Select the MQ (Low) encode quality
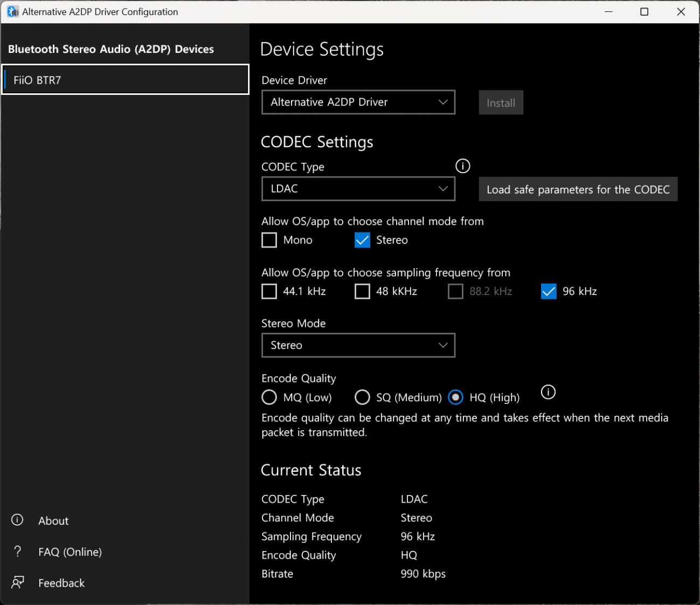The image size is (700, 605). click(269, 397)
